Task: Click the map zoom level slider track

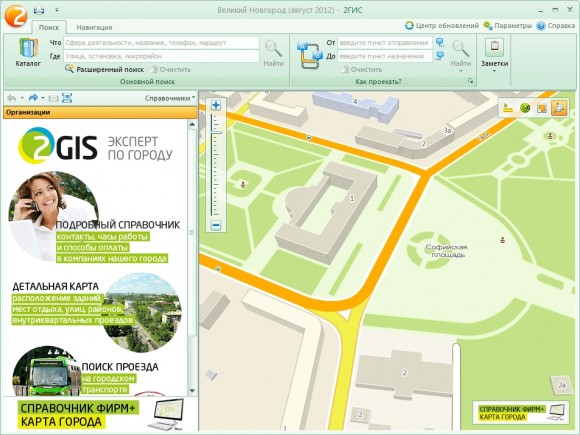Action: click(x=213, y=165)
